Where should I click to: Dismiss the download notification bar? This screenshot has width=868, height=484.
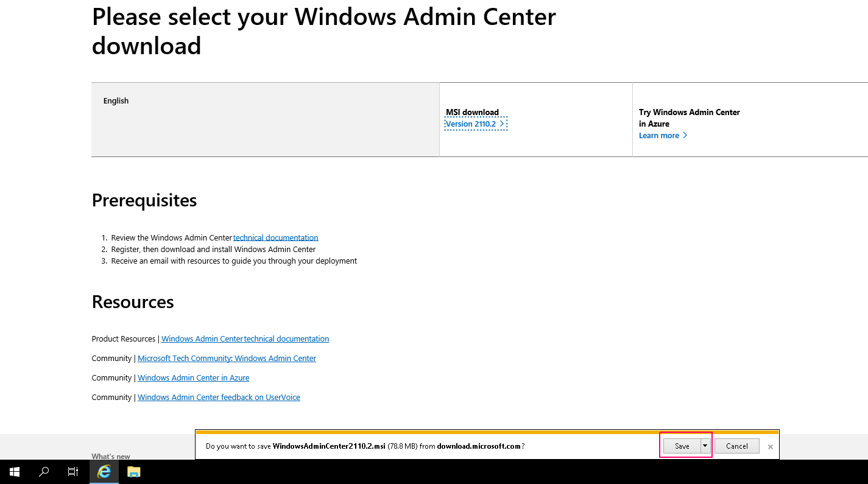point(771,446)
